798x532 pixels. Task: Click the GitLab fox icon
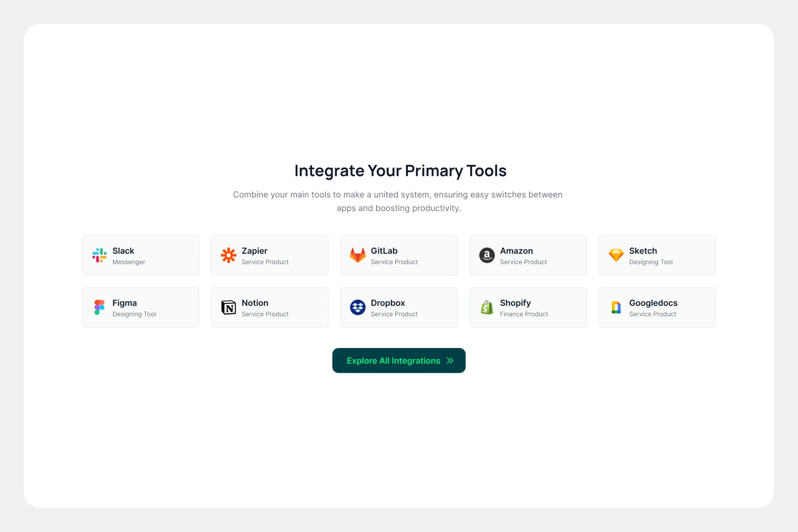(357, 255)
